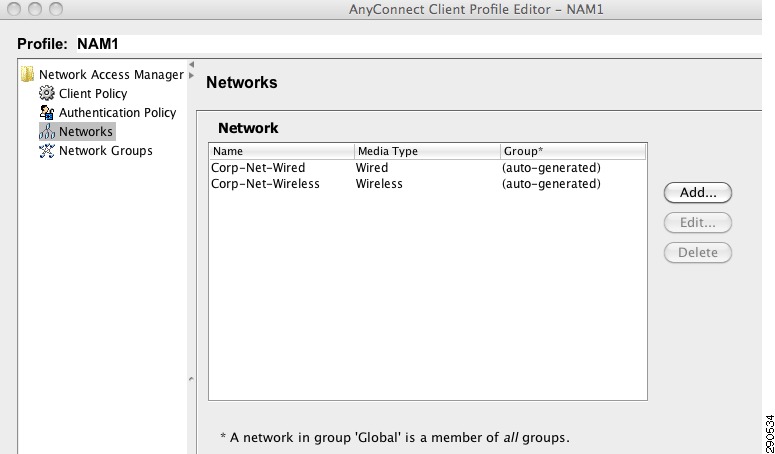Select Authentication Policy in the tree
This screenshot has width=775, height=454.
pos(118,113)
